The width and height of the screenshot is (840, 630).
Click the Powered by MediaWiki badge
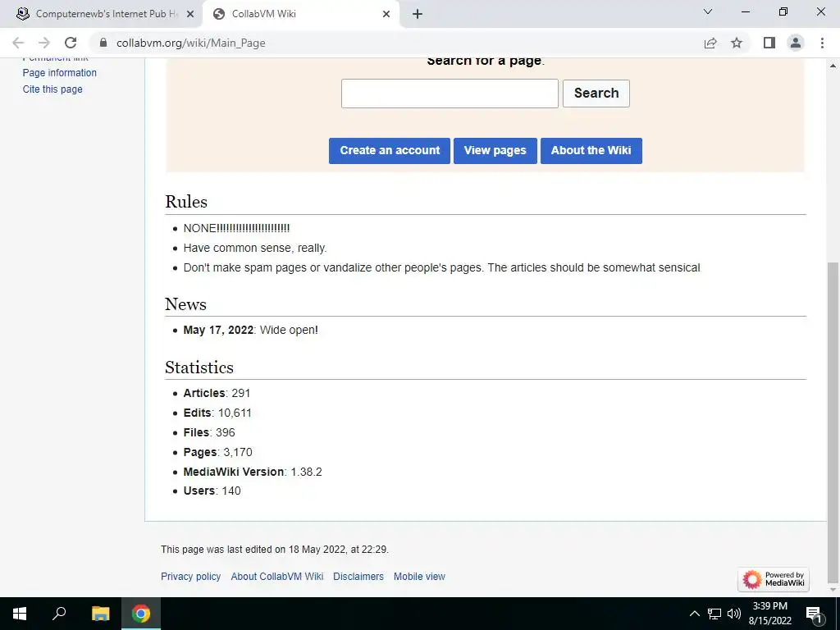(774, 579)
